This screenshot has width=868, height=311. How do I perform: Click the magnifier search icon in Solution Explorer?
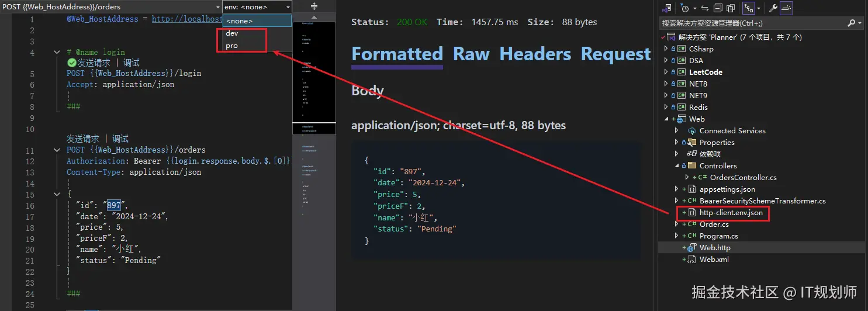click(851, 23)
